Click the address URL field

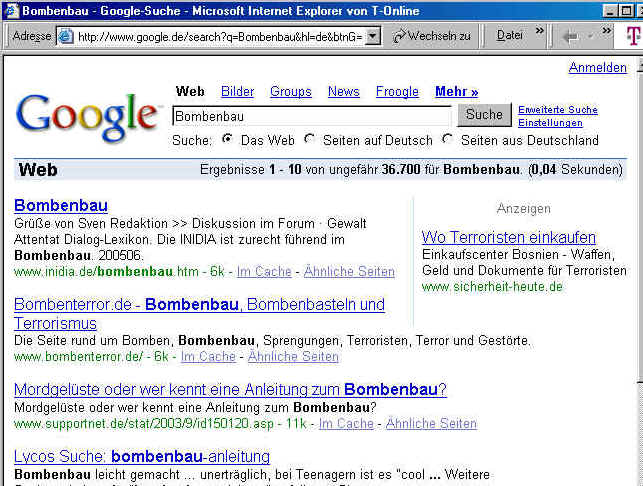[x=219, y=37]
